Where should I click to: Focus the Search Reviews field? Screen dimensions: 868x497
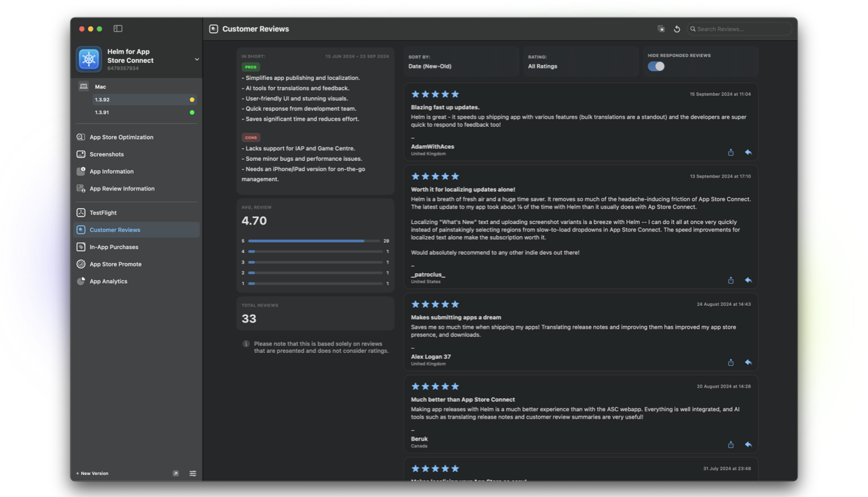739,29
